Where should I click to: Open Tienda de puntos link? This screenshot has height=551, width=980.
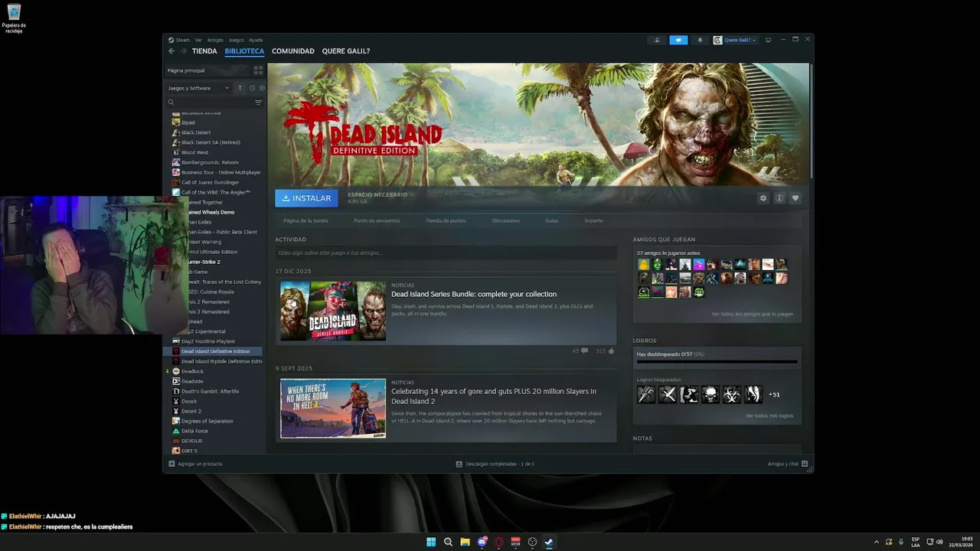tap(446, 220)
